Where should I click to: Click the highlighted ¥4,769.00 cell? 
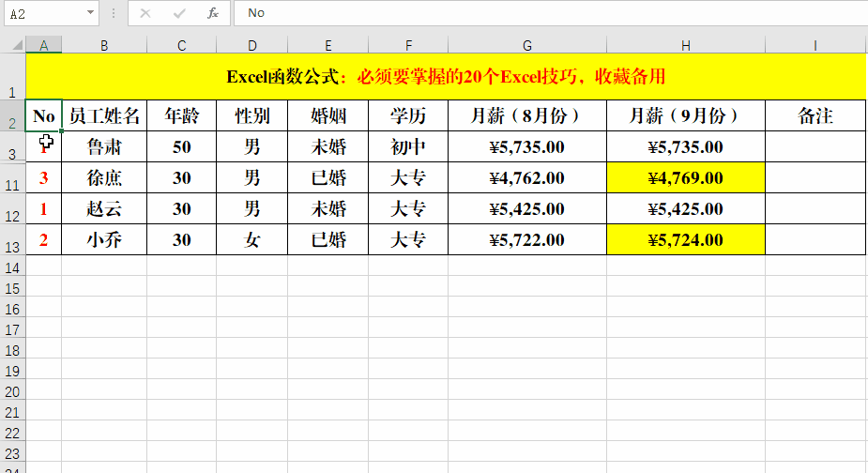point(686,177)
